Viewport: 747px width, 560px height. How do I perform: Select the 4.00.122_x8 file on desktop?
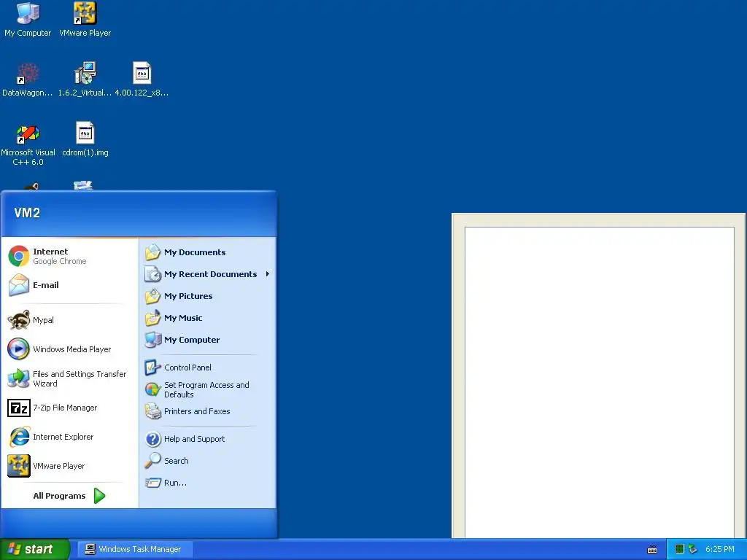click(142, 79)
